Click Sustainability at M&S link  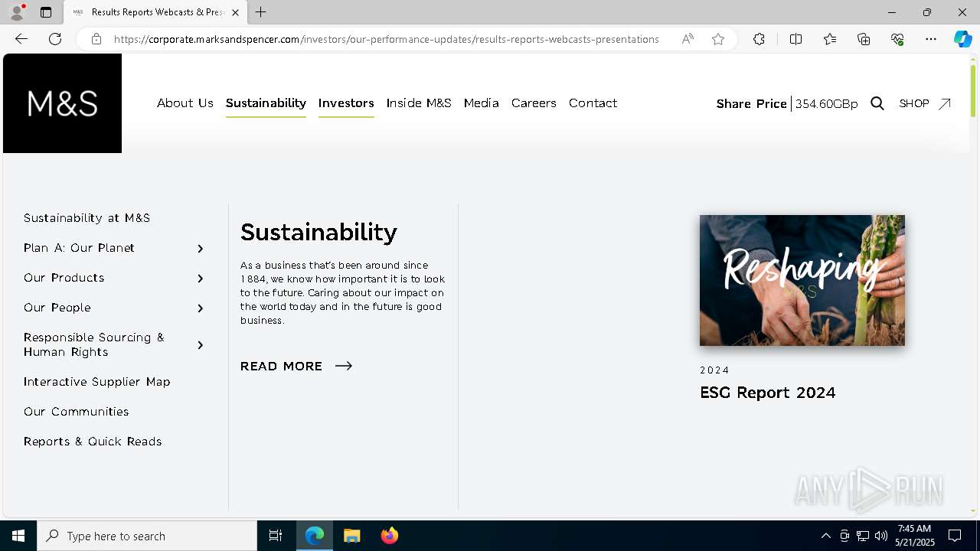[x=87, y=218]
